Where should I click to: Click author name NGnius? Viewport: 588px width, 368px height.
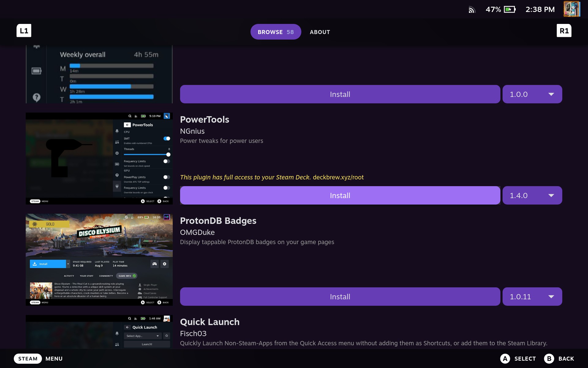coord(192,131)
